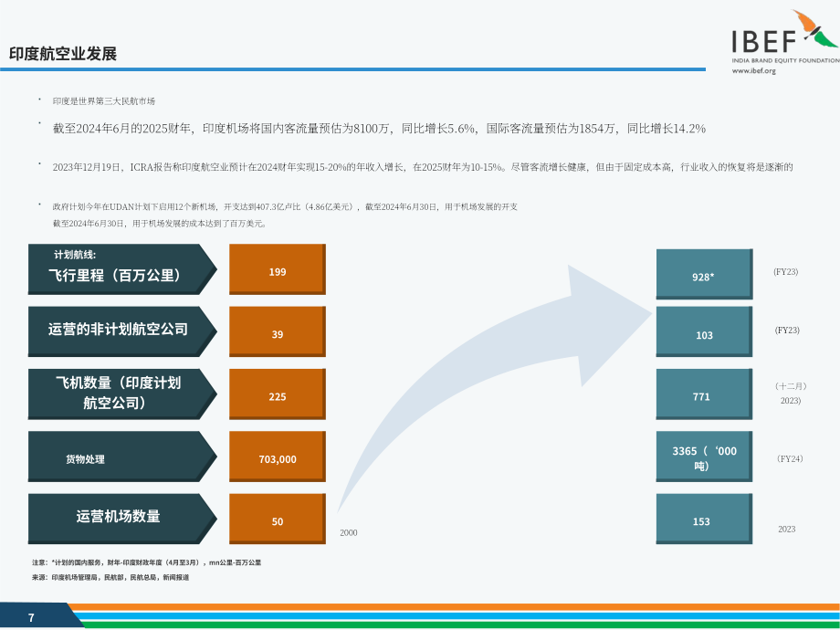Click the (FY24) label
Image resolution: width=840 pixels, height=630 pixels.
[790, 458]
